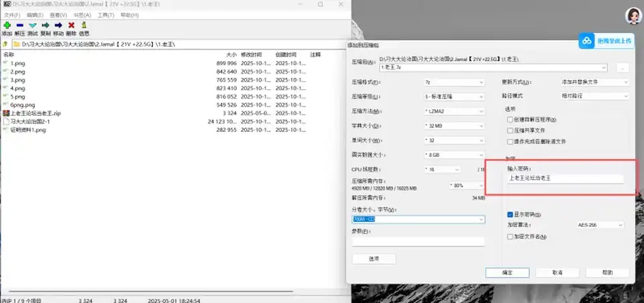Click the OK (确定) button
644x303 pixels.
pyautogui.click(x=507, y=273)
